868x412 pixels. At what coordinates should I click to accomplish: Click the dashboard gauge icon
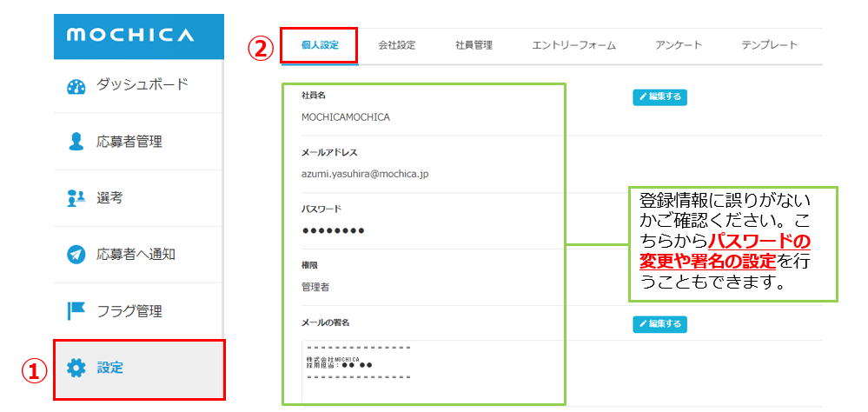point(76,86)
